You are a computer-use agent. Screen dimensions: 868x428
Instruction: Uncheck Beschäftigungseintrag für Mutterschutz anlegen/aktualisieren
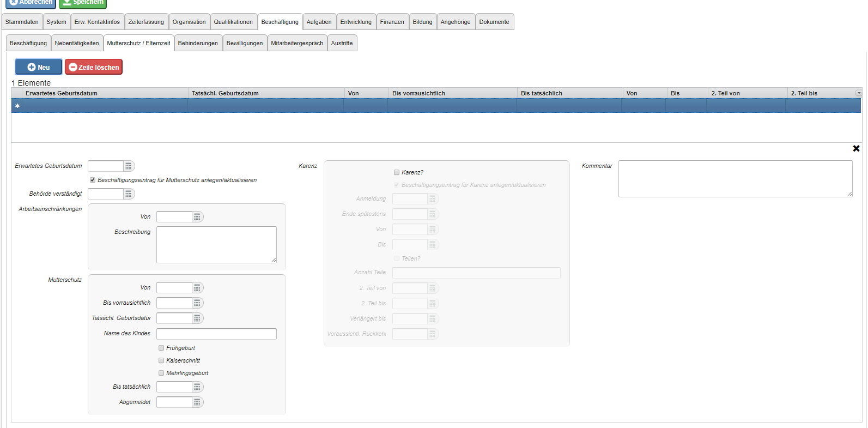[93, 180]
